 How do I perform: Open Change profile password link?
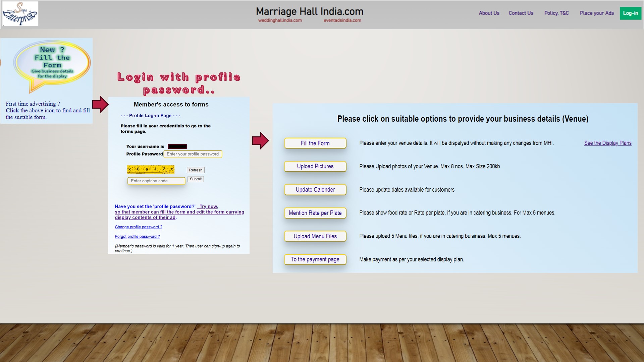pyautogui.click(x=139, y=227)
